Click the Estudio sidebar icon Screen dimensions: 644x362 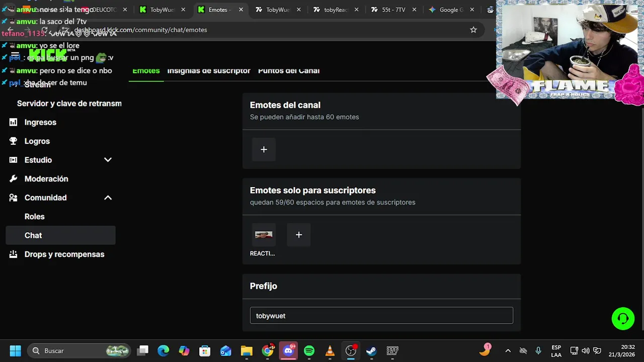pos(14,160)
